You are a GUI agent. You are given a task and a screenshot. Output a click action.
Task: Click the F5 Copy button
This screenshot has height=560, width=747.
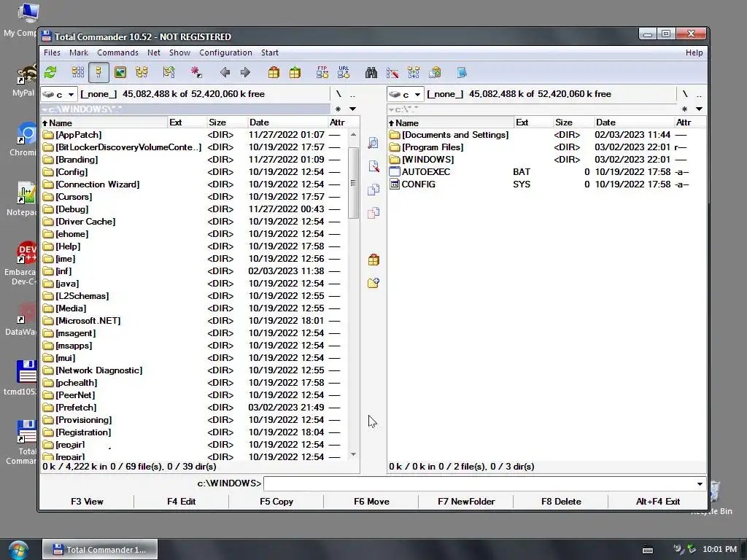(x=276, y=502)
